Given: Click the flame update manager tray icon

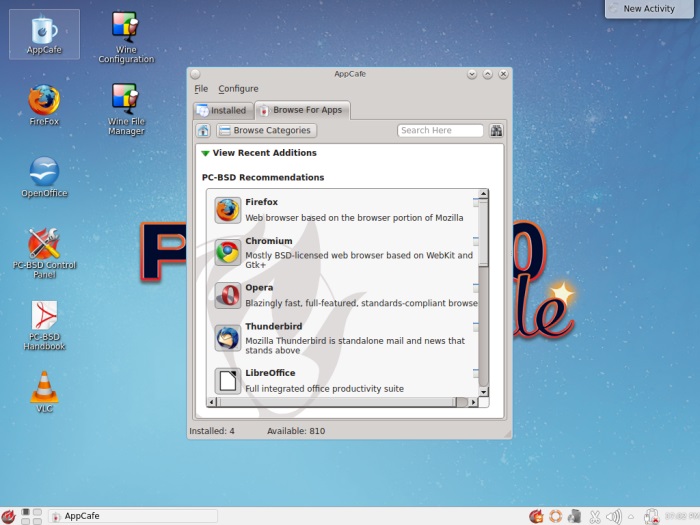Looking at the screenshot, I should tap(536, 517).
